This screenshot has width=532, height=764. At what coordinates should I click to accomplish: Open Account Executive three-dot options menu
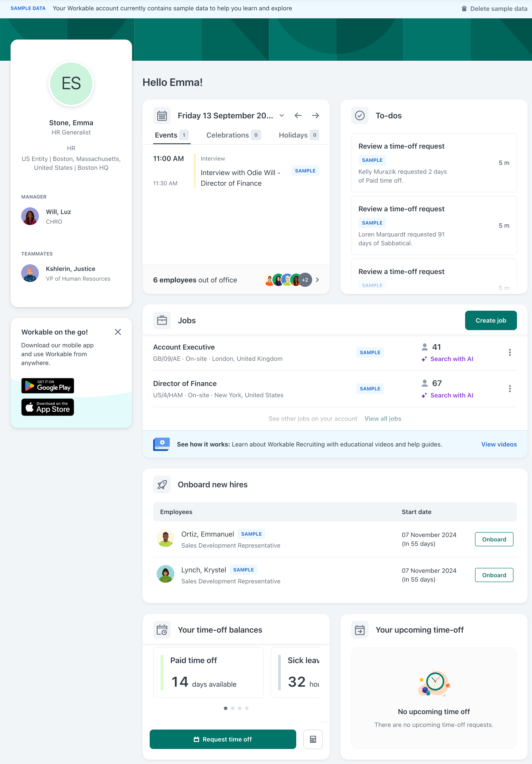(510, 352)
